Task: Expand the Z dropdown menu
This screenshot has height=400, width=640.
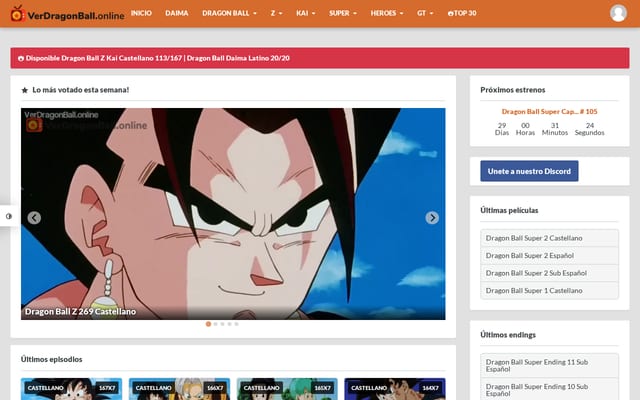Action: point(276,13)
